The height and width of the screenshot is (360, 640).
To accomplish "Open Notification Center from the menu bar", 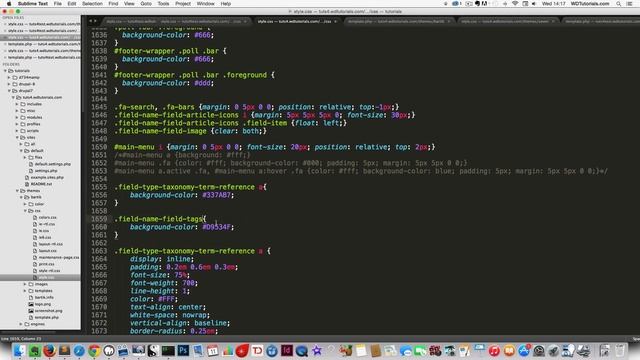I will click(630, 4).
